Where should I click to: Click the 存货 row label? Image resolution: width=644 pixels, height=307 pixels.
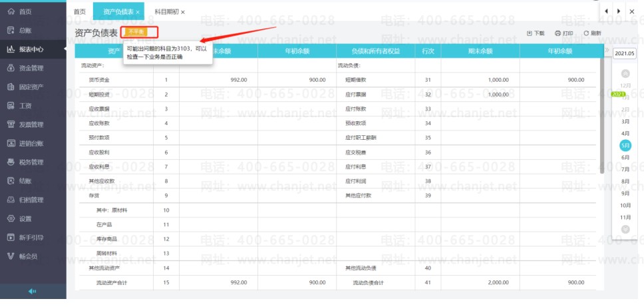(94, 196)
